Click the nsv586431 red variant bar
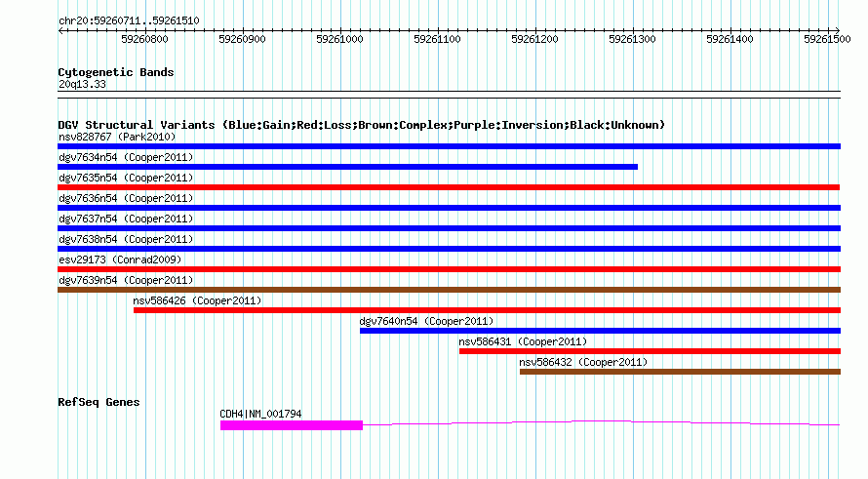 pos(650,351)
